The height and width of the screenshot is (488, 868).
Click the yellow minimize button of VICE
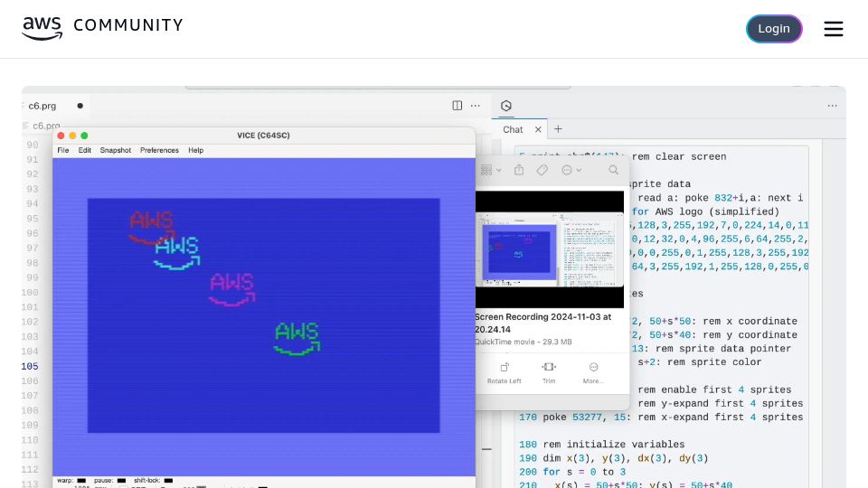[x=72, y=136]
